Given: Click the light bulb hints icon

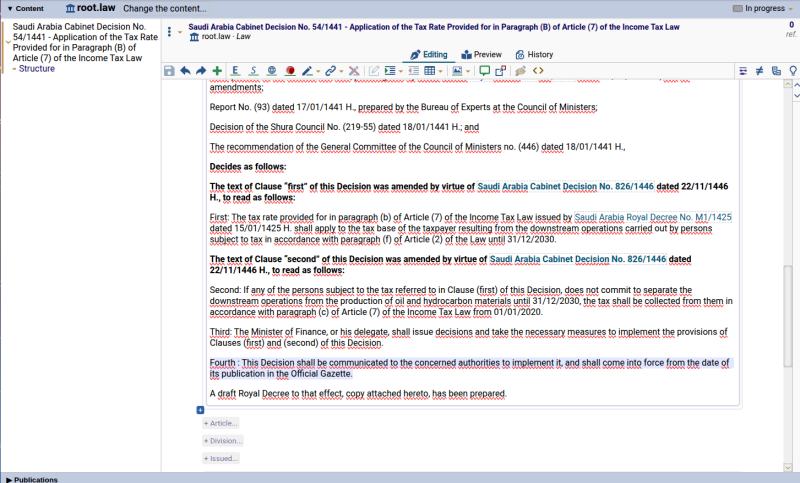Looking at the screenshot, I should point(793,71).
